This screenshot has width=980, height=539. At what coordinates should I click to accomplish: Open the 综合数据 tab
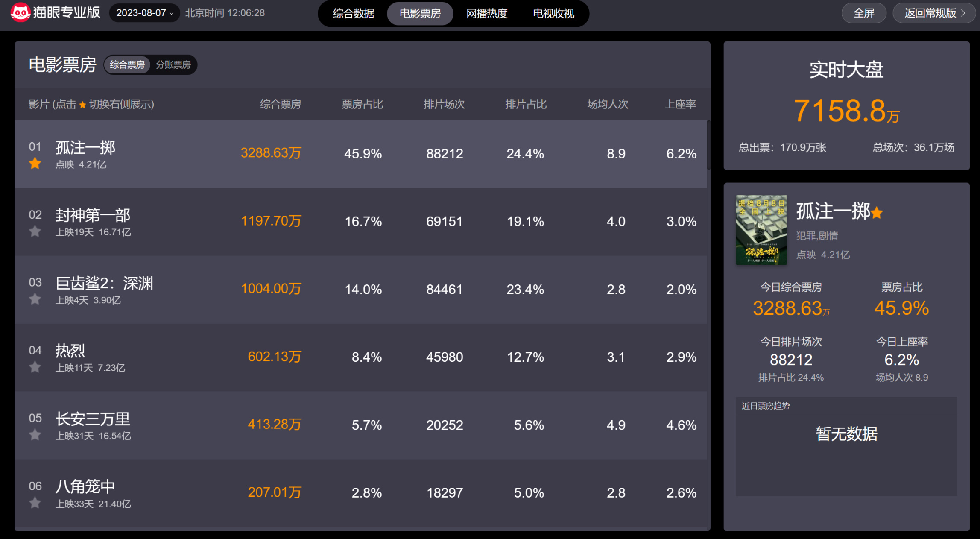(354, 14)
